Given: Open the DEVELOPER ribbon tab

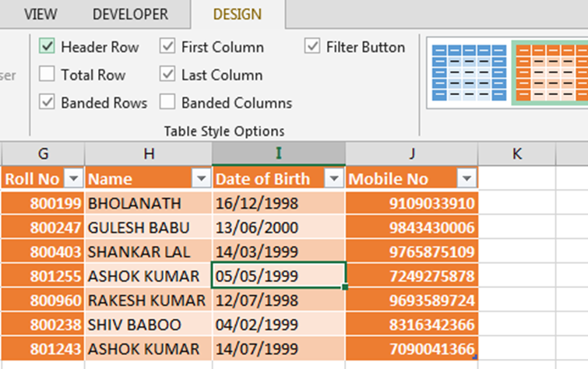Looking at the screenshot, I should [x=130, y=14].
